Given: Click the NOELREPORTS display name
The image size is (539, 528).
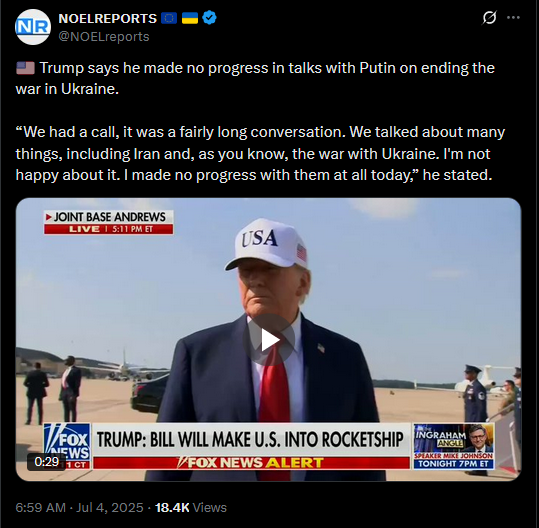Looking at the screenshot, I should (x=108, y=18).
